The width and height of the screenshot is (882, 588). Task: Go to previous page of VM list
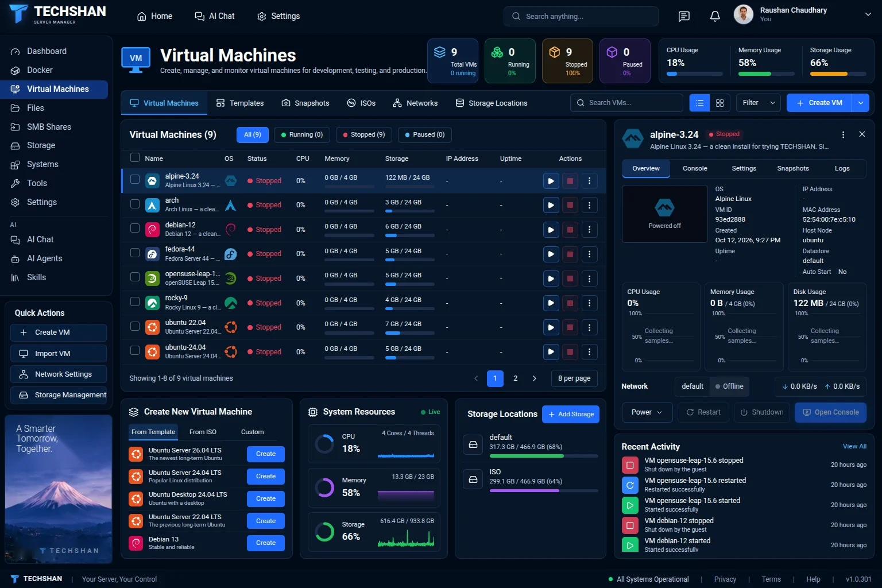476,378
